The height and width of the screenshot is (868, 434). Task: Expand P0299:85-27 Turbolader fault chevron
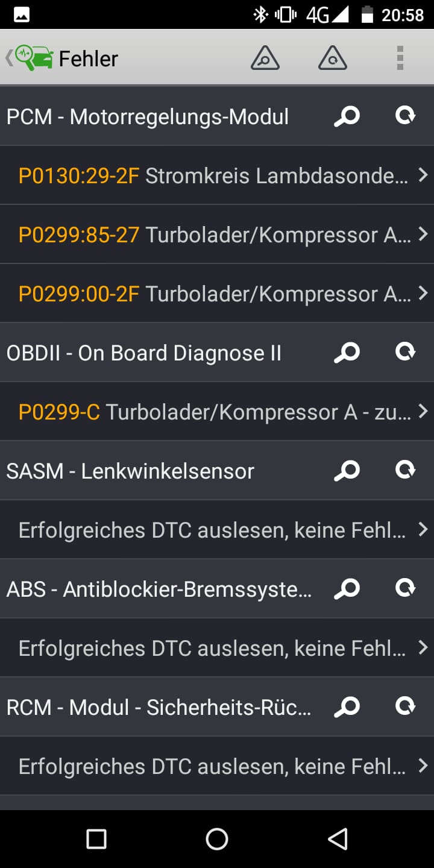click(x=423, y=234)
